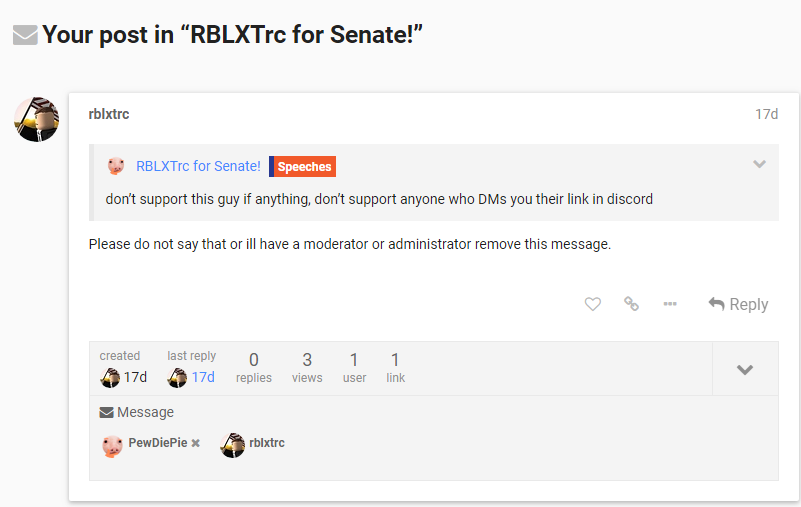801x507 pixels.
Task: Remove PewDiePie from the message participants
Action: click(196, 443)
